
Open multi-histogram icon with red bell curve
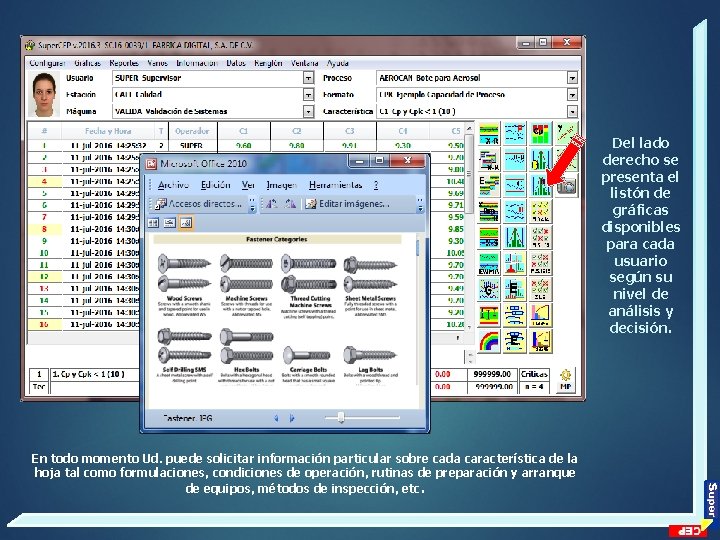click(x=515, y=263)
